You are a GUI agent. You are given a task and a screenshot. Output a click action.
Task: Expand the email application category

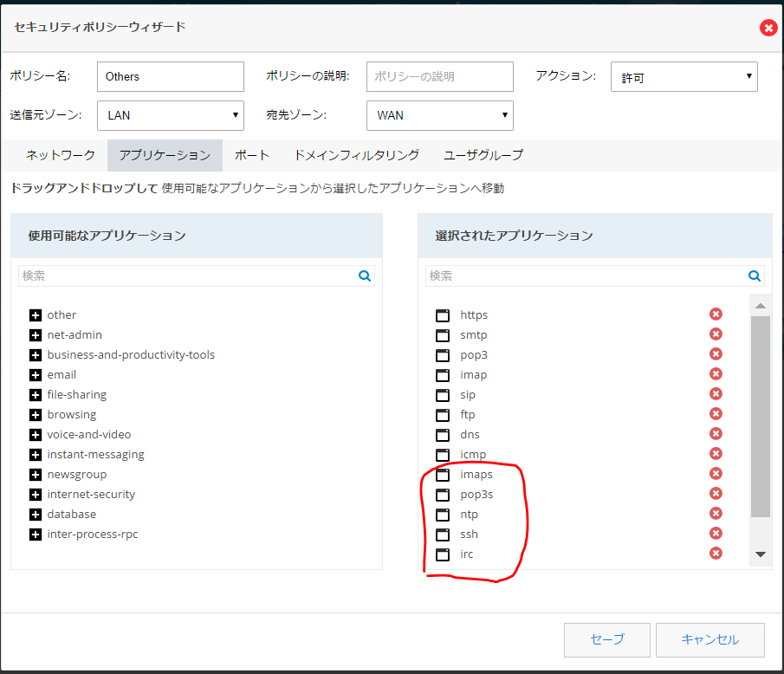(x=36, y=375)
